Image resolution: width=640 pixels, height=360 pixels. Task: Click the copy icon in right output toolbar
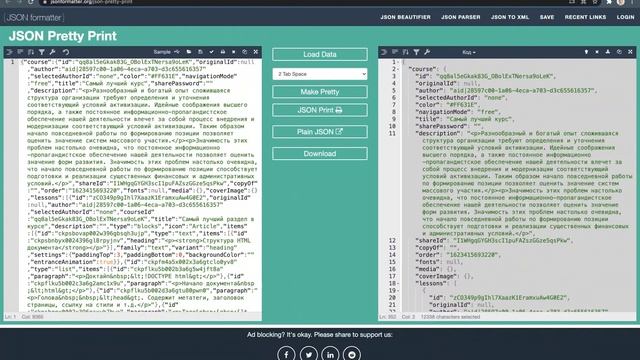[x=619, y=52]
